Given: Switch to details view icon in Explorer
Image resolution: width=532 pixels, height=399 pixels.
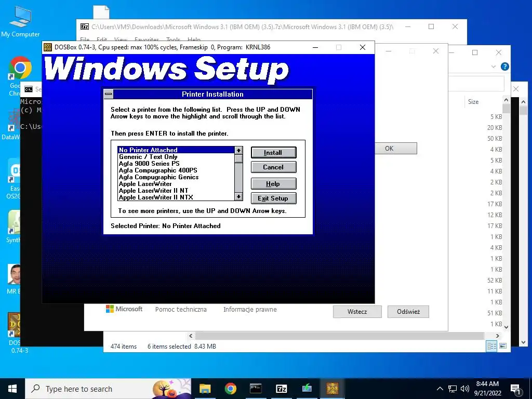Looking at the screenshot, I should tap(491, 346).
